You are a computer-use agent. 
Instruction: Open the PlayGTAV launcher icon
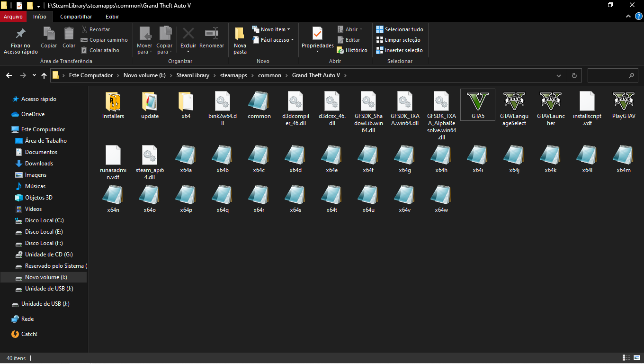point(623,101)
